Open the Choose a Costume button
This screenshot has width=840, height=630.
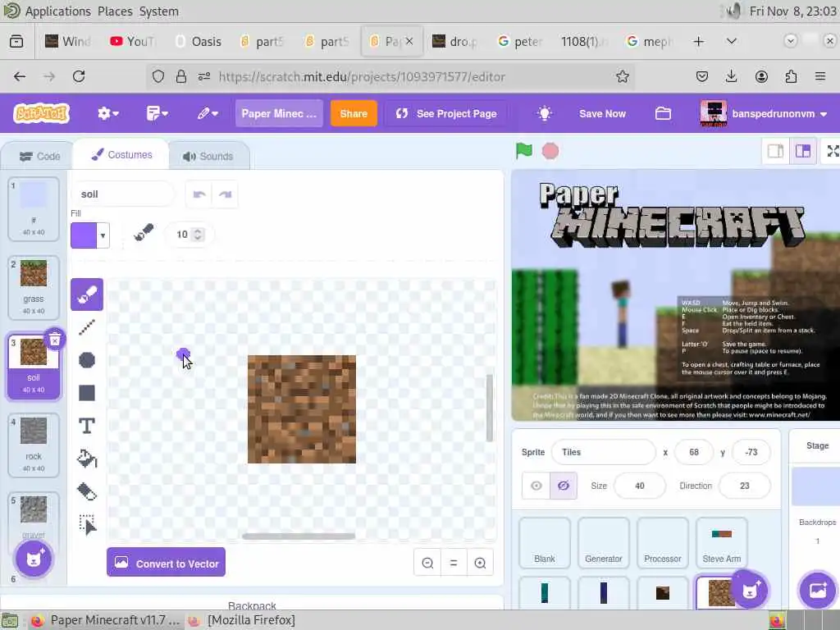[x=34, y=559]
